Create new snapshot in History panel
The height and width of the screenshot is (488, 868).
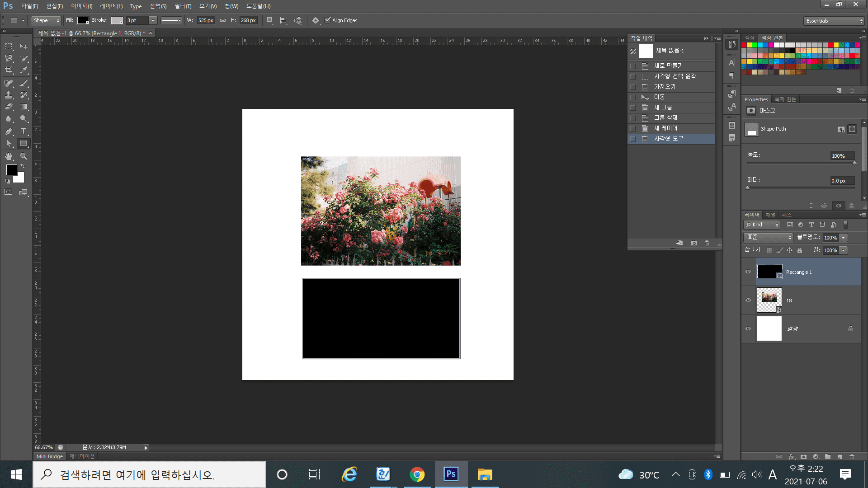(693, 243)
